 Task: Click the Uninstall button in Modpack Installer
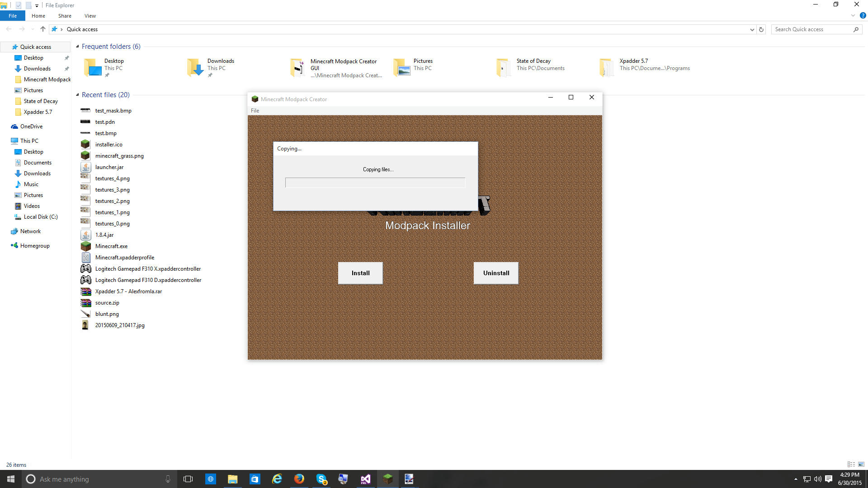tap(496, 273)
